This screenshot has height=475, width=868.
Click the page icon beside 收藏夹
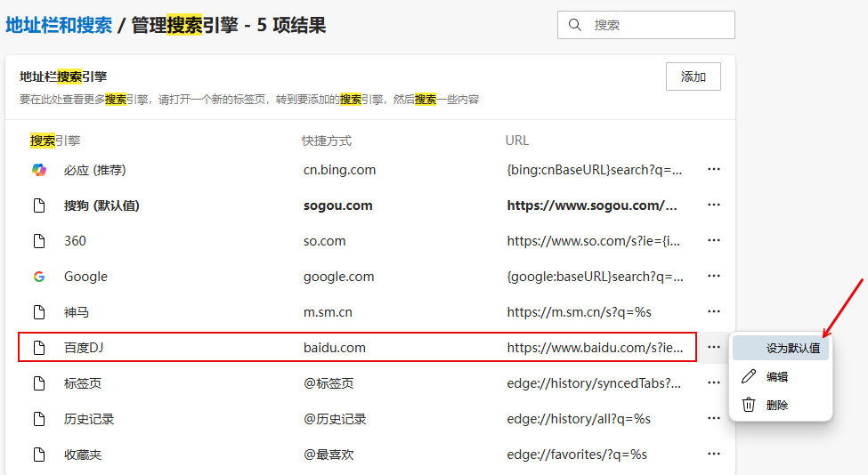point(39,455)
